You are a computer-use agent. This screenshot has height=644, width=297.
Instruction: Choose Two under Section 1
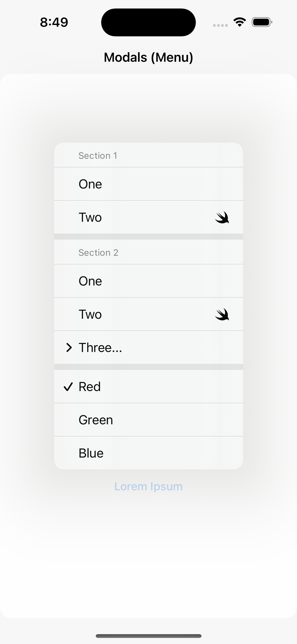point(149,217)
